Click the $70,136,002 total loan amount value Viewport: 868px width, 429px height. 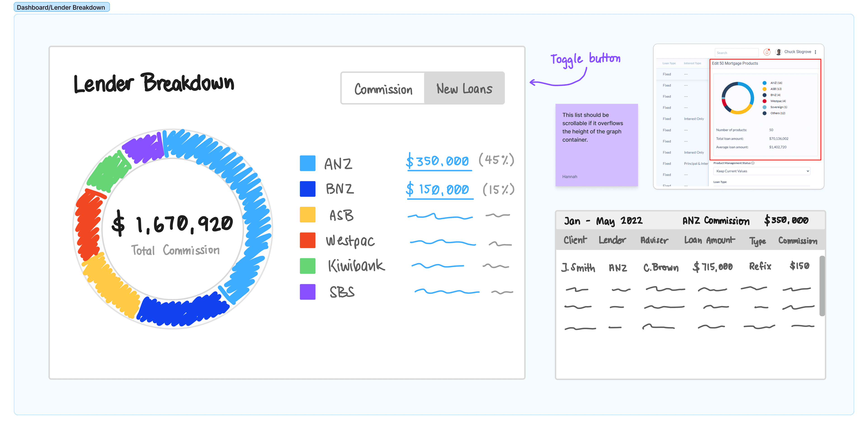coord(779,139)
